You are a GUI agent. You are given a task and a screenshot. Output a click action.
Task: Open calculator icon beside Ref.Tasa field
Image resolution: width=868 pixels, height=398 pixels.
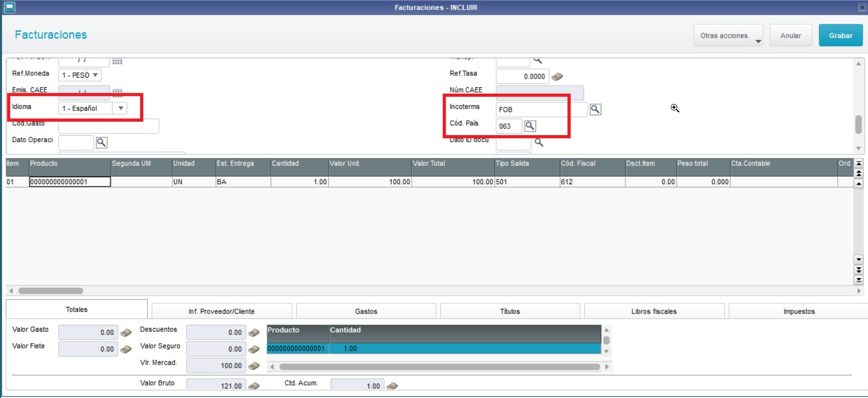557,77
